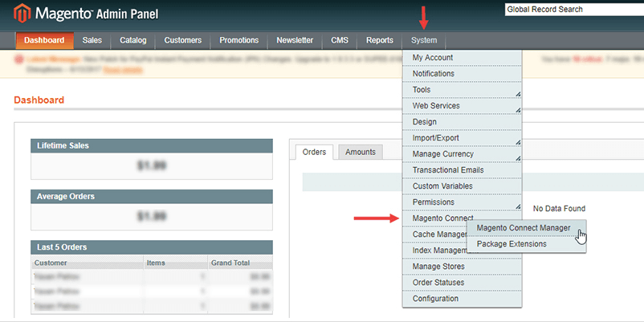Click the orange Dashboard page title

(x=39, y=100)
